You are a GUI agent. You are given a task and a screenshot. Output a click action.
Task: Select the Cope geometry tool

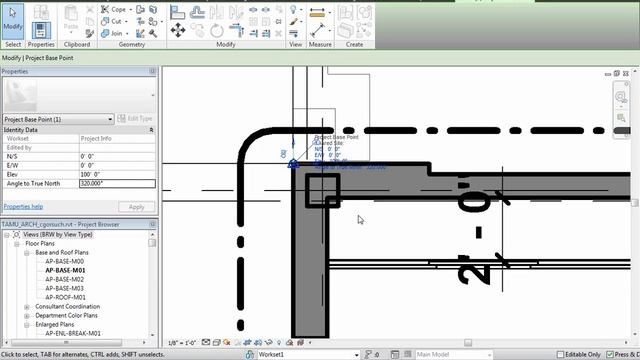point(113,9)
